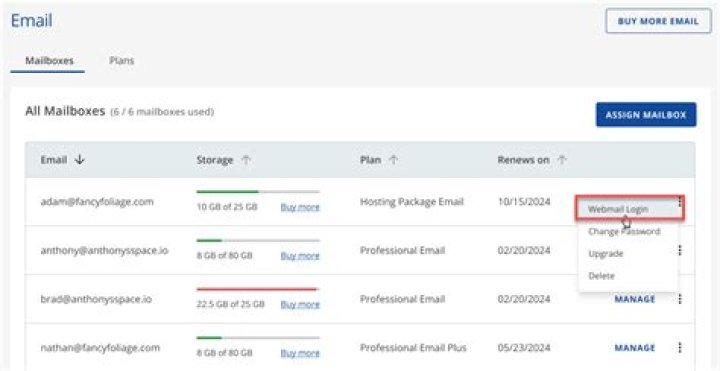Screen dimensions: 720x371
Task: Sort by Storage column arrow
Action: 247,160
